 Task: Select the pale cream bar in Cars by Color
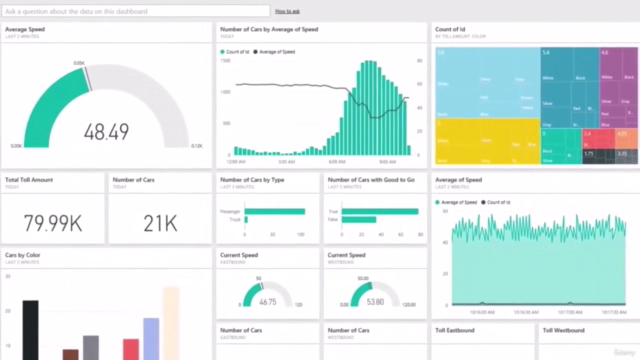(171, 323)
